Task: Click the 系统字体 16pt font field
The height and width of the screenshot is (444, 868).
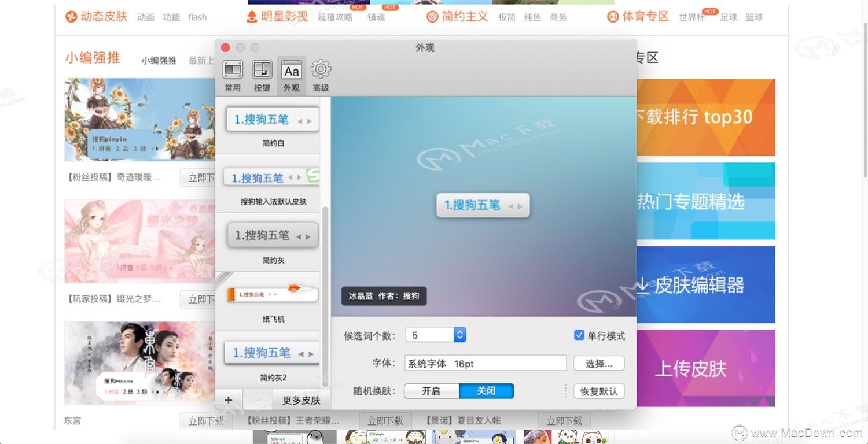Action: click(486, 363)
